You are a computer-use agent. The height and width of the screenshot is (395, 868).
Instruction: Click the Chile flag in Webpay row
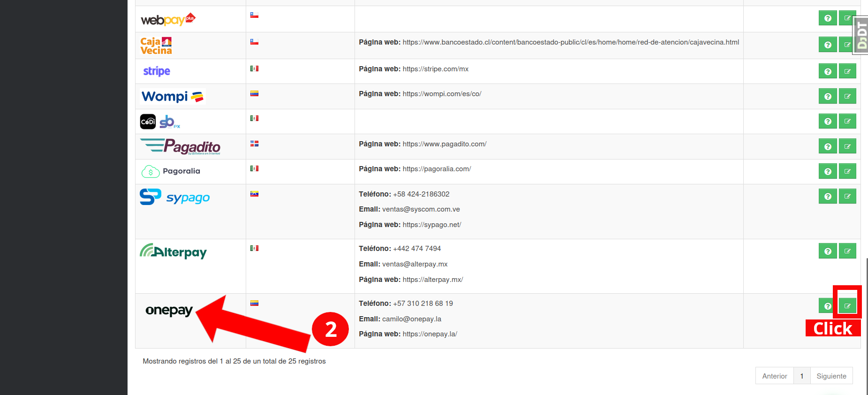point(254,15)
